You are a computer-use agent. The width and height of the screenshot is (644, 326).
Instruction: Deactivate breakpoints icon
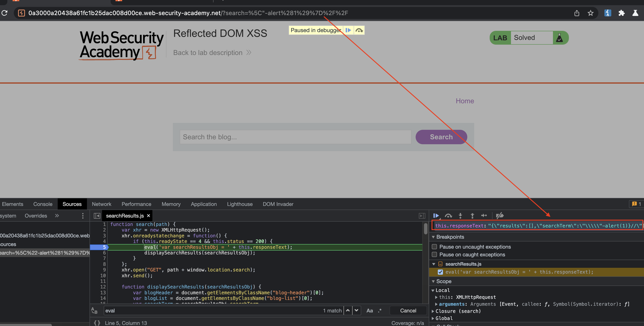(500, 216)
